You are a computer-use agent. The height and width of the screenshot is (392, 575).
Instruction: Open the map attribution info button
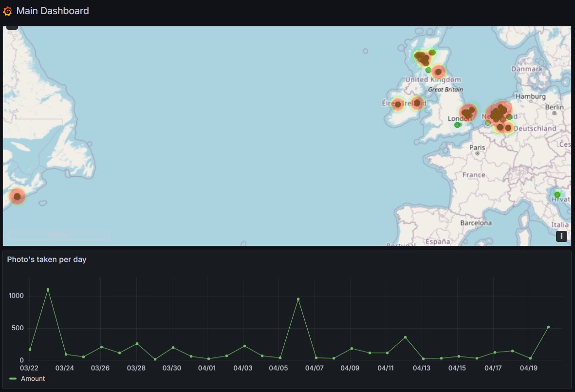[x=561, y=236]
